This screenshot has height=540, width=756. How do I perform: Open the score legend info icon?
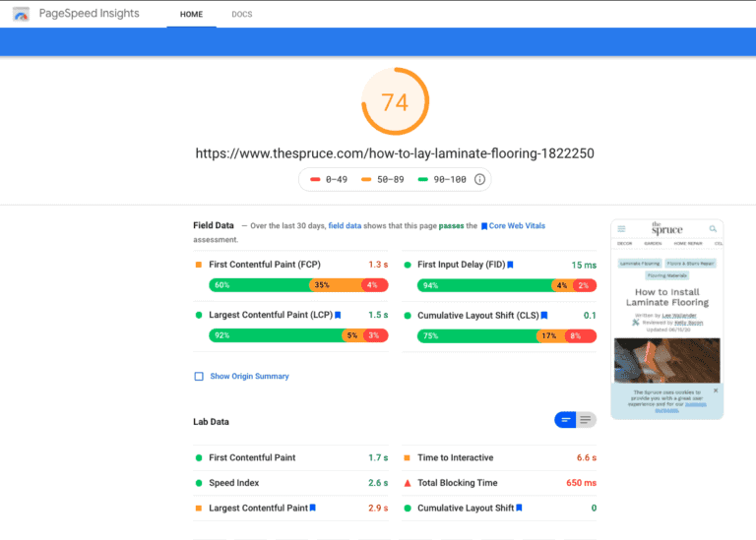(x=479, y=179)
